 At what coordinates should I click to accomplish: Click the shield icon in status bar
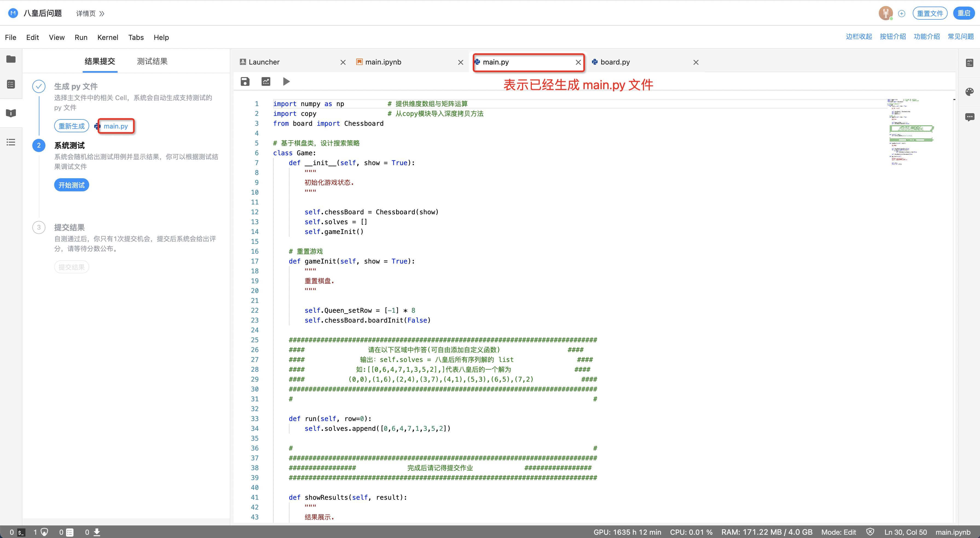coord(870,532)
